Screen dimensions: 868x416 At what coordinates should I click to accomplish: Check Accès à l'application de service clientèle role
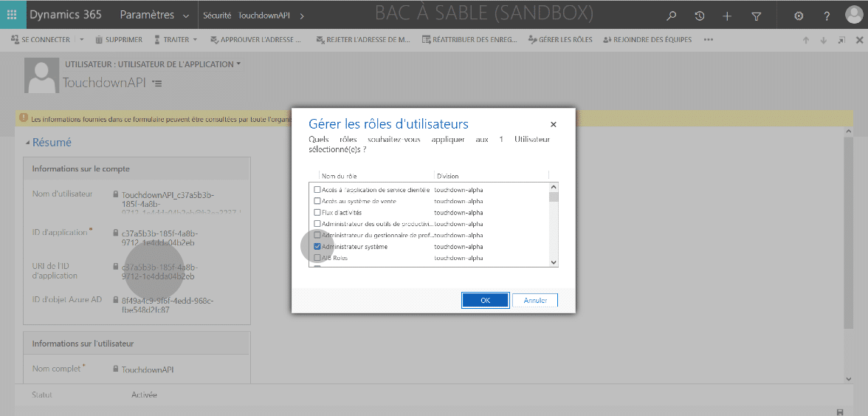(x=317, y=189)
